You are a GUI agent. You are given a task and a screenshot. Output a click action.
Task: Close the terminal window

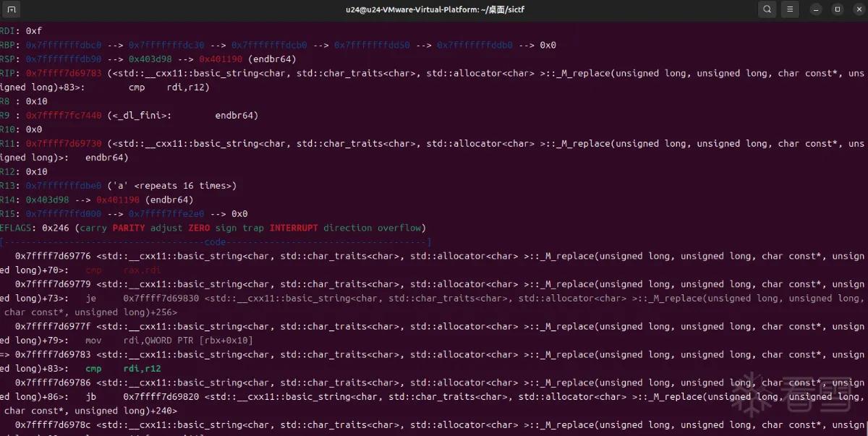(857, 9)
